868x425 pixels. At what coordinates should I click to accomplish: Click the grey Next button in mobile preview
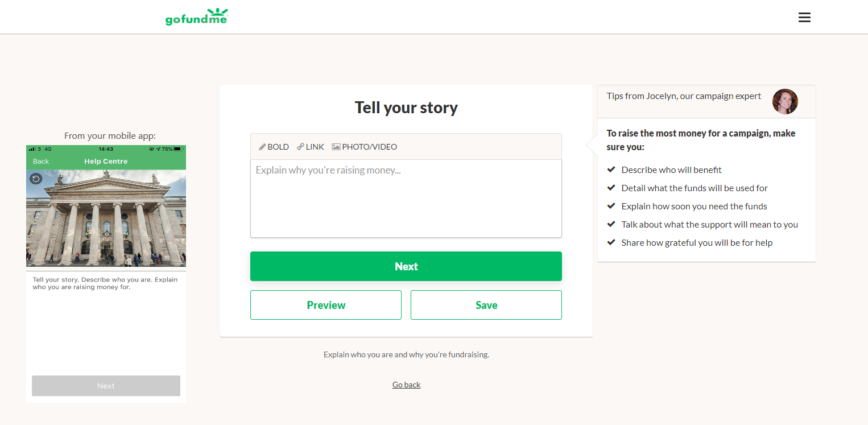(x=106, y=386)
